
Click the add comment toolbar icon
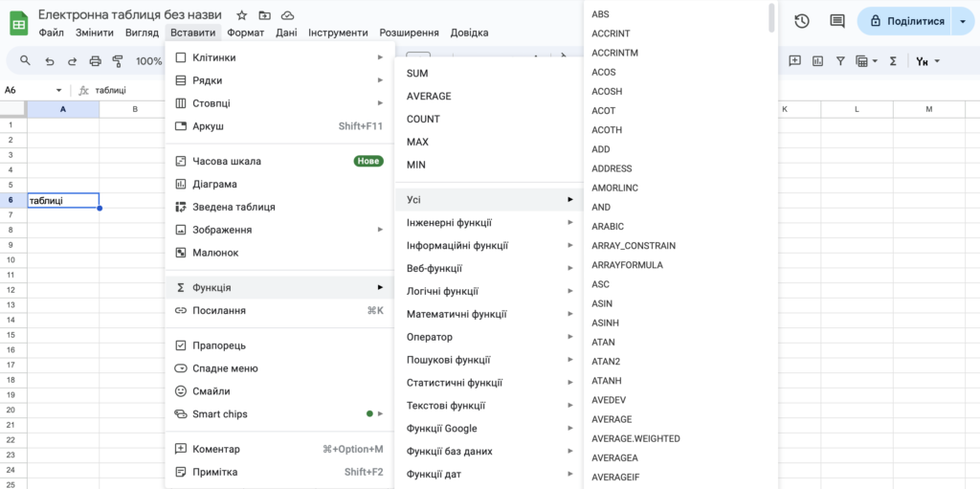(x=795, y=60)
